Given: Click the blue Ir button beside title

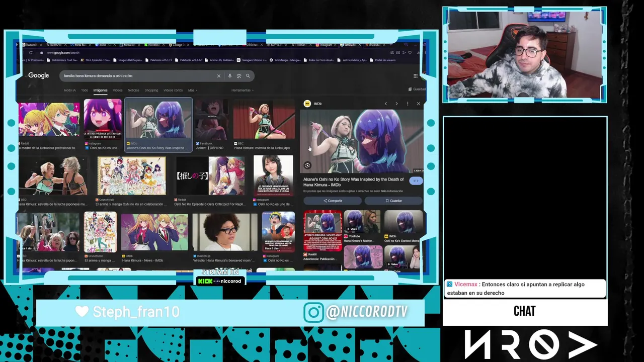Looking at the screenshot, I should point(416,181).
